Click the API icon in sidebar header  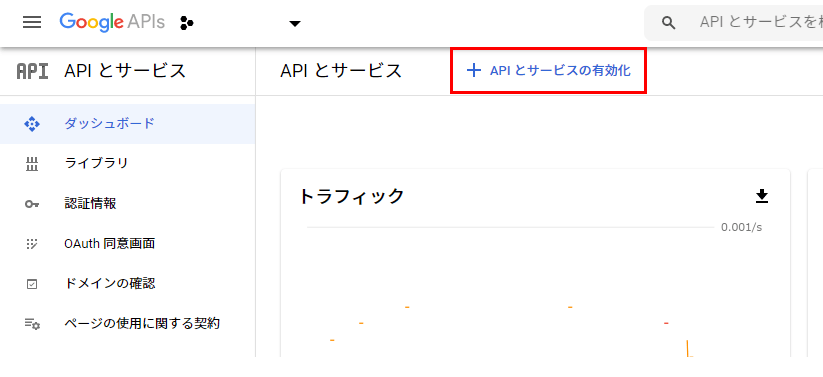tap(33, 71)
